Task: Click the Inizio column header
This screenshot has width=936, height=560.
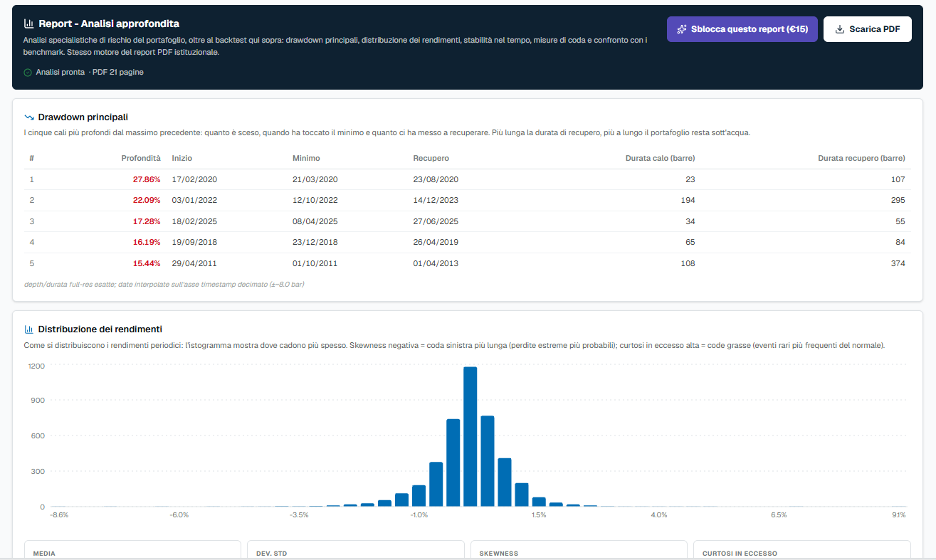Action: coord(182,158)
